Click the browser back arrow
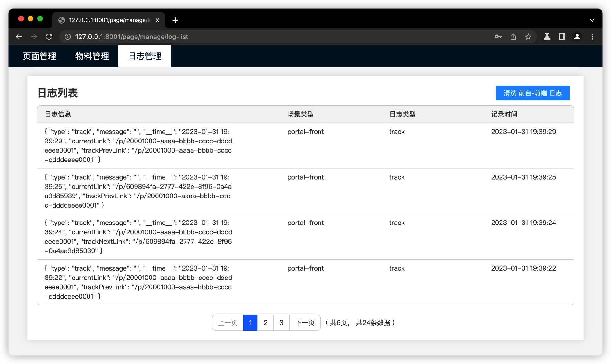The image size is (611, 364). pyautogui.click(x=19, y=37)
